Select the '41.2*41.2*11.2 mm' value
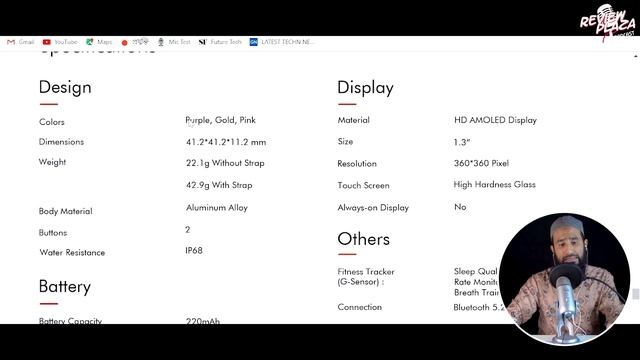Image resolution: width=640 pixels, height=360 pixels. pos(226,142)
